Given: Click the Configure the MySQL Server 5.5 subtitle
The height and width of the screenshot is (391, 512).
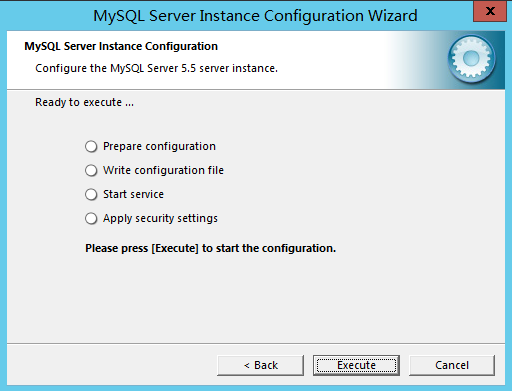Looking at the screenshot, I should click(x=156, y=68).
